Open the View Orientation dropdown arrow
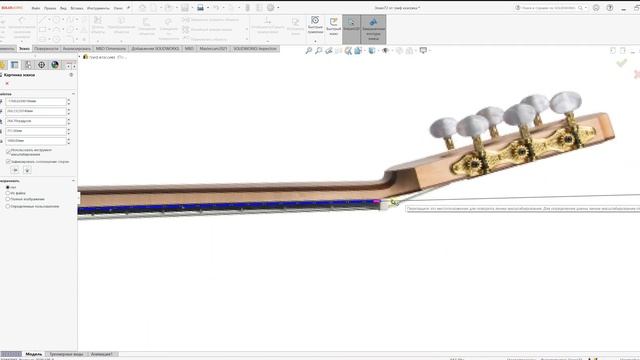Screen dimensions: 640x360 point(364,51)
